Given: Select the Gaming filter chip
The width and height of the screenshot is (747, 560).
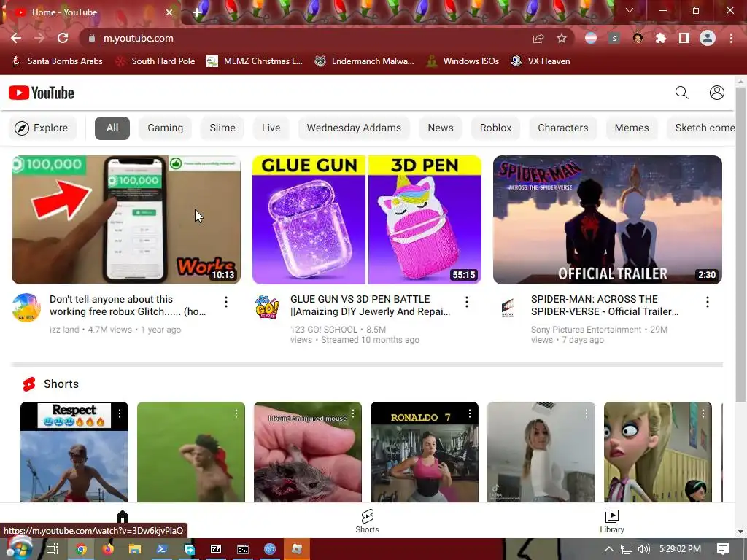Looking at the screenshot, I should click(166, 128).
